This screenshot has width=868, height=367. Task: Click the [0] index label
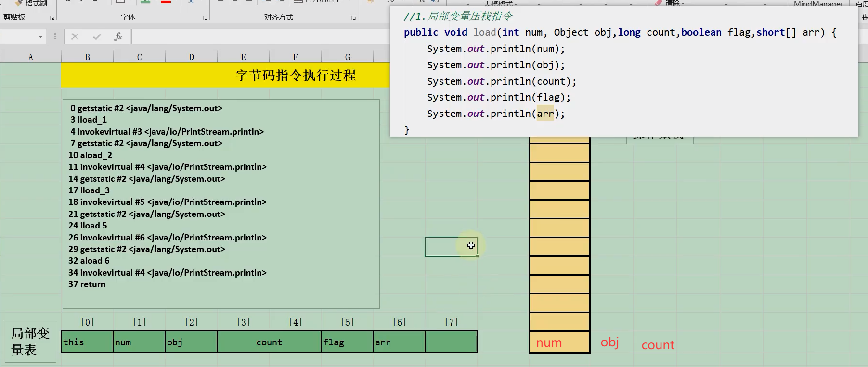coord(88,322)
